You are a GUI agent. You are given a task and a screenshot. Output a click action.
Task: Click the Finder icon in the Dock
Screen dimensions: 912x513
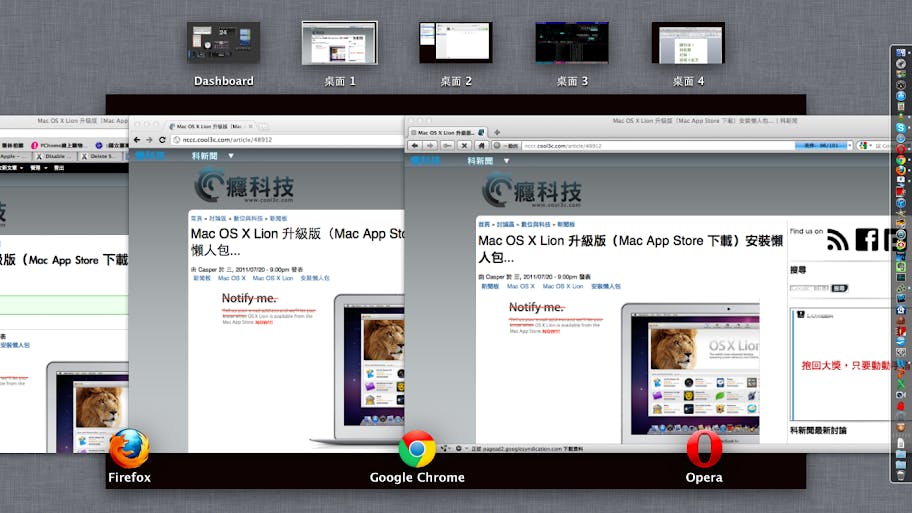click(x=900, y=54)
